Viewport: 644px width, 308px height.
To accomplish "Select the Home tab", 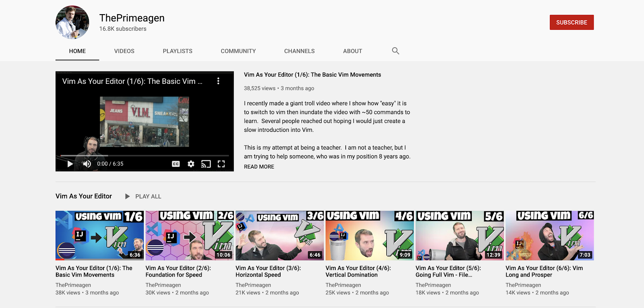I will pyautogui.click(x=77, y=51).
